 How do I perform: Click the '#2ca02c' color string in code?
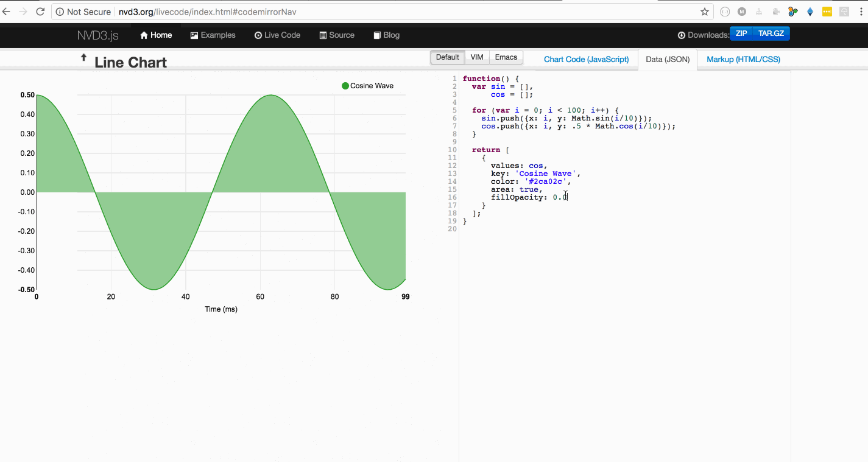pyautogui.click(x=546, y=181)
